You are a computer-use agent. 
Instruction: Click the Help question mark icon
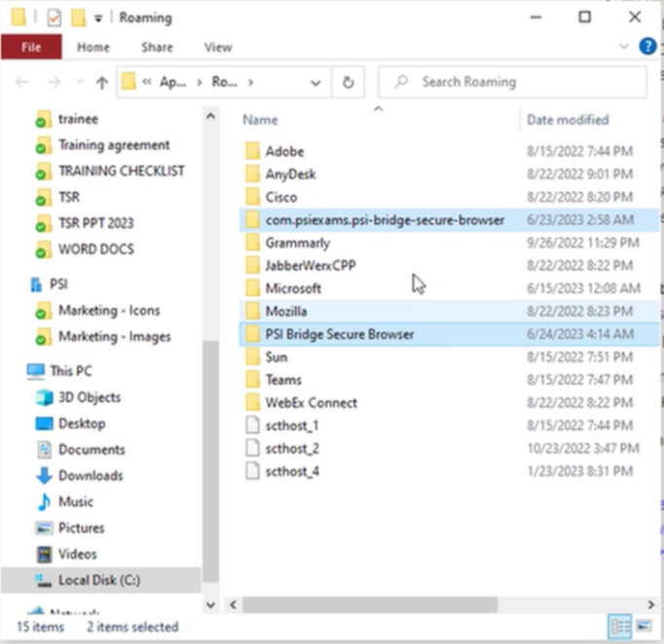coord(647,46)
